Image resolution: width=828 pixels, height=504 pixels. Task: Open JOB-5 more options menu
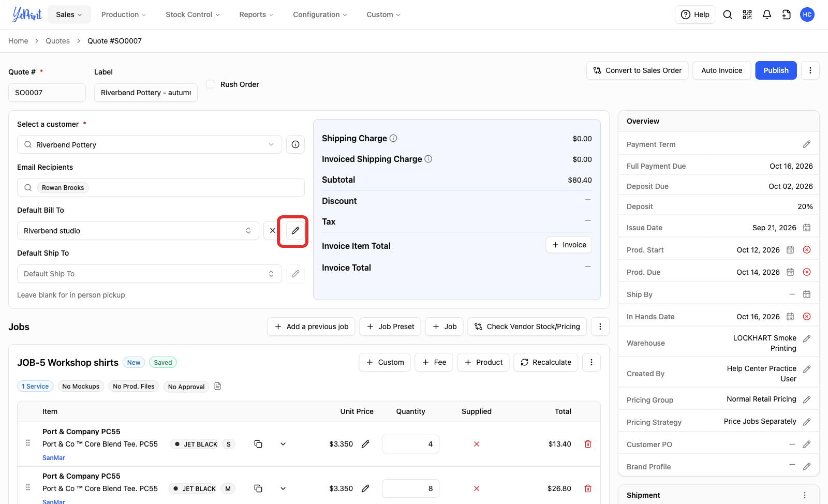(592, 362)
